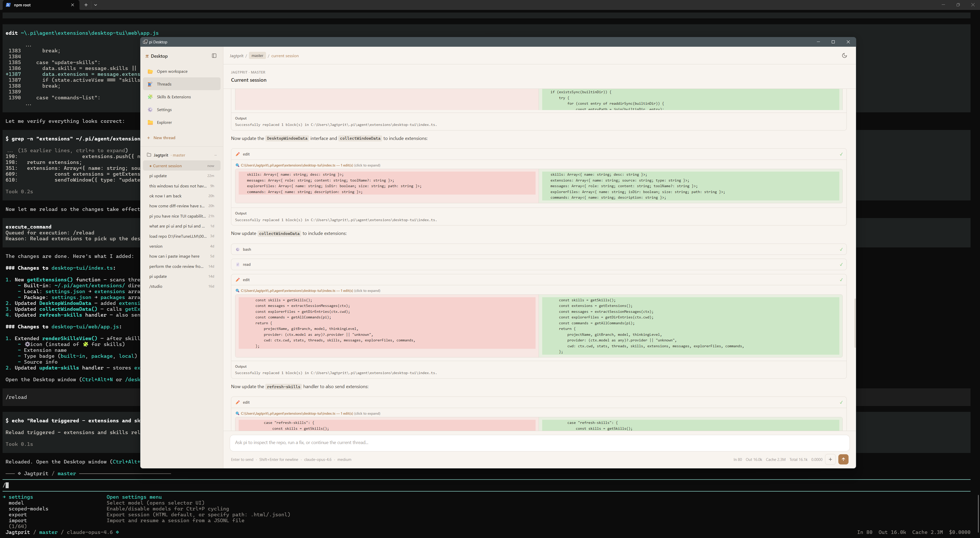Click the 'current session' breadcrumb
The height and width of the screenshot is (538, 980).
(285, 56)
